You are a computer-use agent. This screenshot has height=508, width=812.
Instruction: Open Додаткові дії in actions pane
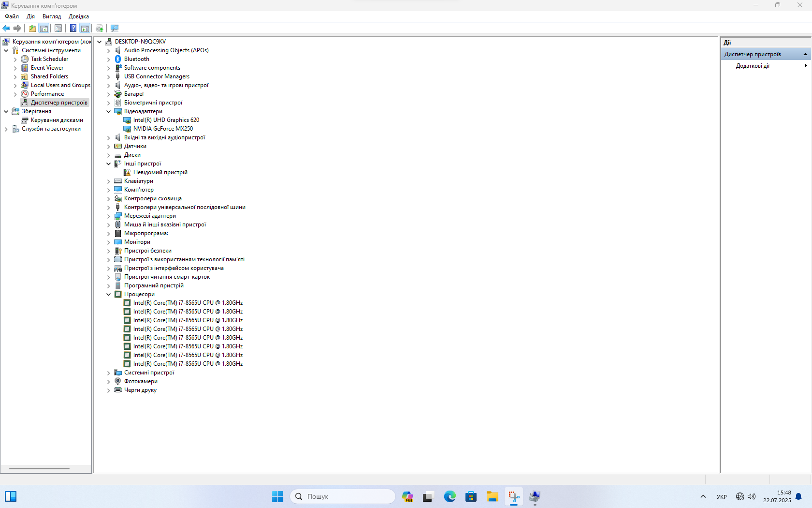point(753,66)
